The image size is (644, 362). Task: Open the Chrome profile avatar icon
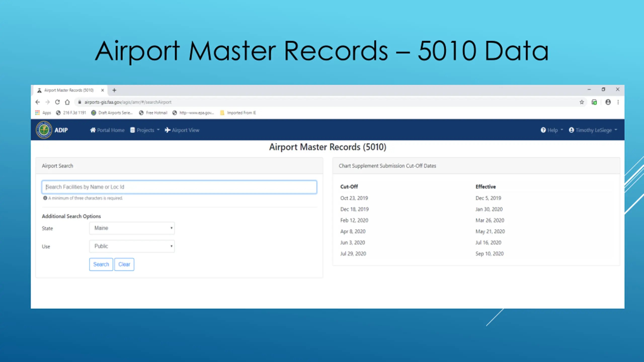point(608,102)
